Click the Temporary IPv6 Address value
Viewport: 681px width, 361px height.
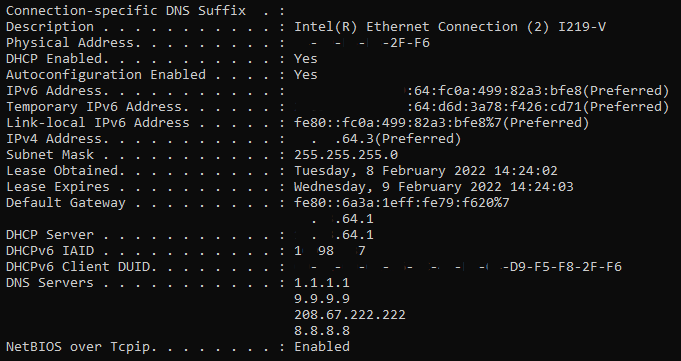click(x=481, y=107)
